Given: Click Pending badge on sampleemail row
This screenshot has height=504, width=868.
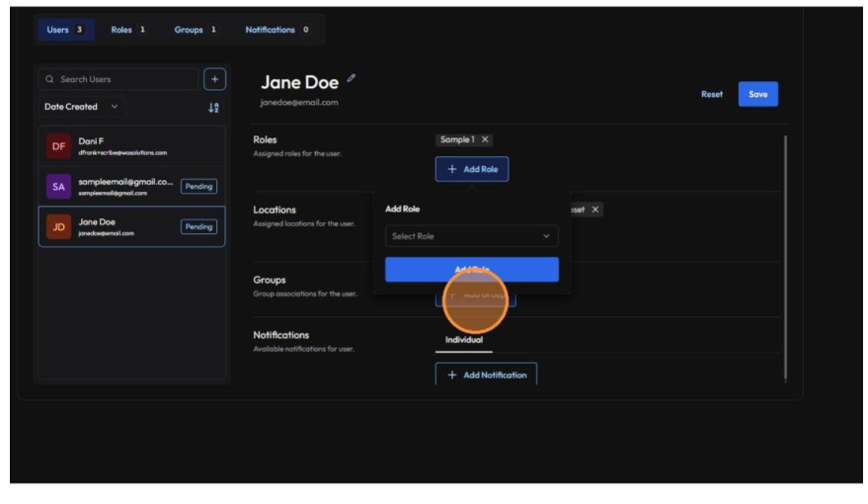Looking at the screenshot, I should point(198,187).
